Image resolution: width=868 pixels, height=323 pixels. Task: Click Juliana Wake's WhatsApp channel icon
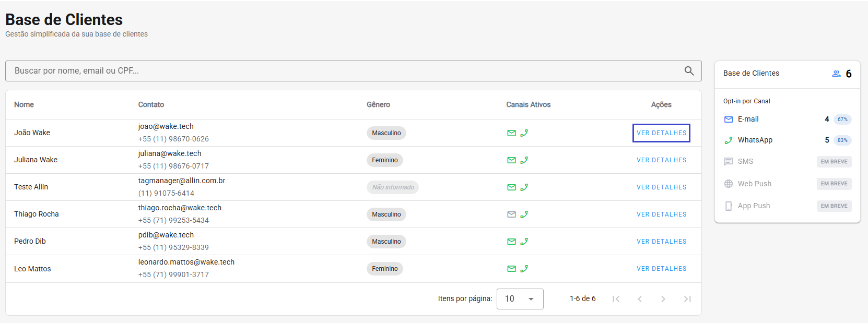pos(524,160)
